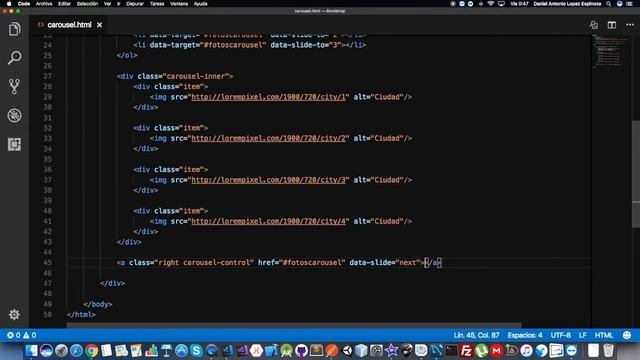Follow the lorempixel city/4 image link
This screenshot has width=640, height=360.
(x=269, y=221)
